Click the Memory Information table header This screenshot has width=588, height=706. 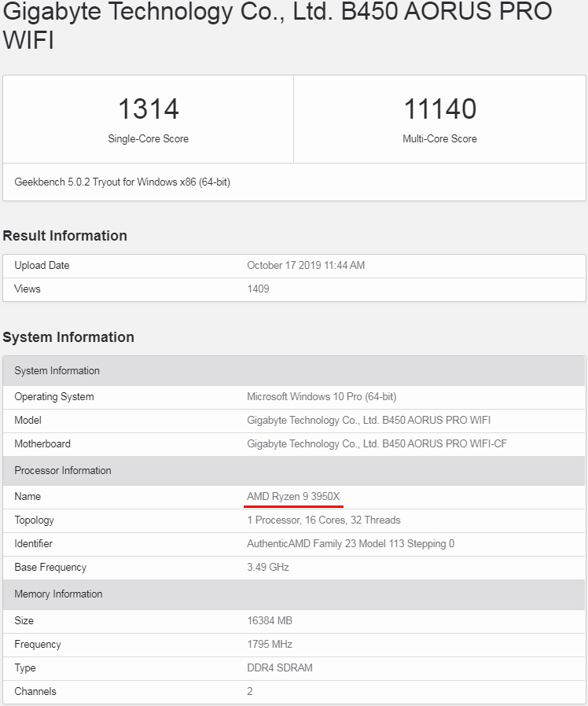(x=294, y=594)
